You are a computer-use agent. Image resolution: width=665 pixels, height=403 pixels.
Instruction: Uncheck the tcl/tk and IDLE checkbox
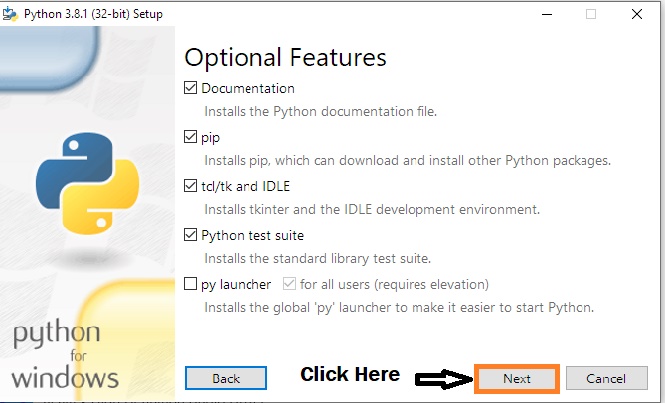(190, 185)
